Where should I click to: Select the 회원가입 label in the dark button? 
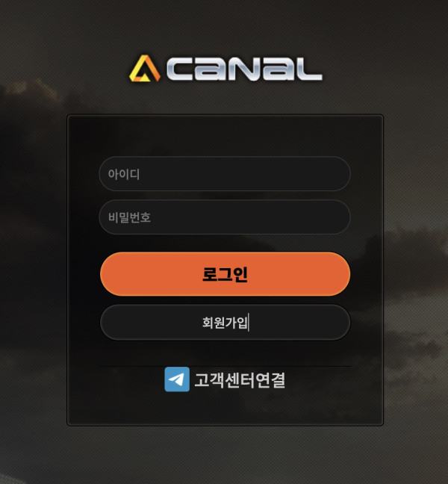[x=225, y=323]
